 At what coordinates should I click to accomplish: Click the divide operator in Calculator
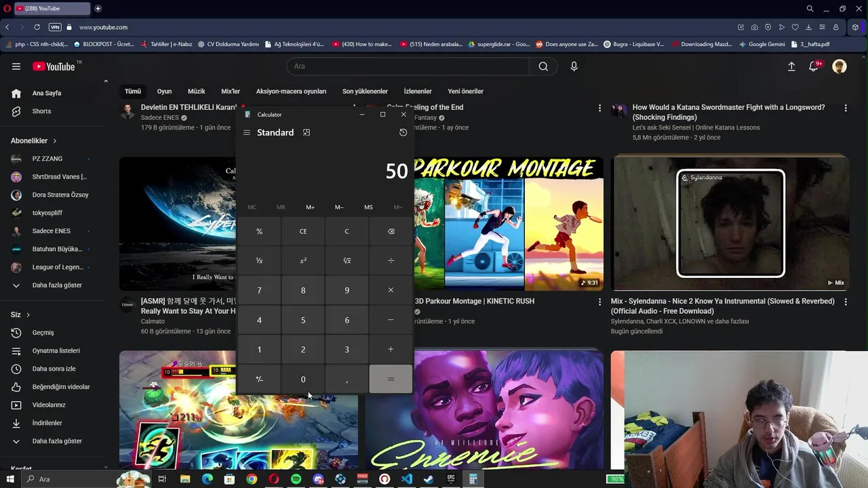pos(391,261)
